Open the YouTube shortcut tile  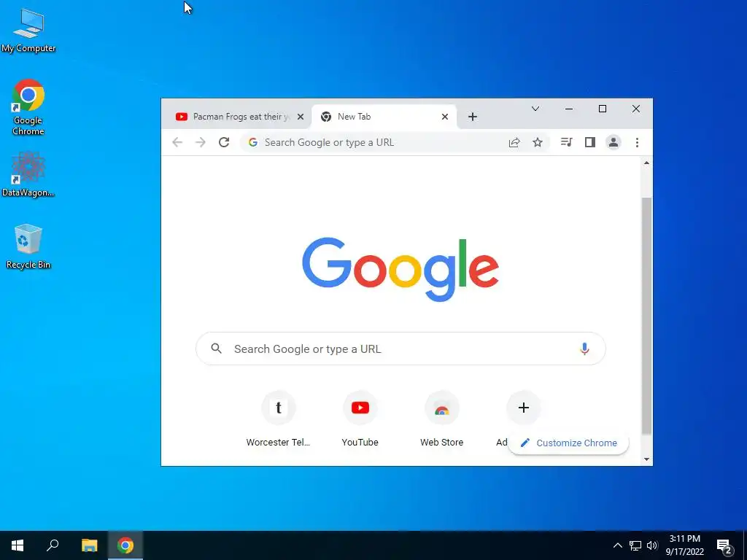(x=360, y=419)
